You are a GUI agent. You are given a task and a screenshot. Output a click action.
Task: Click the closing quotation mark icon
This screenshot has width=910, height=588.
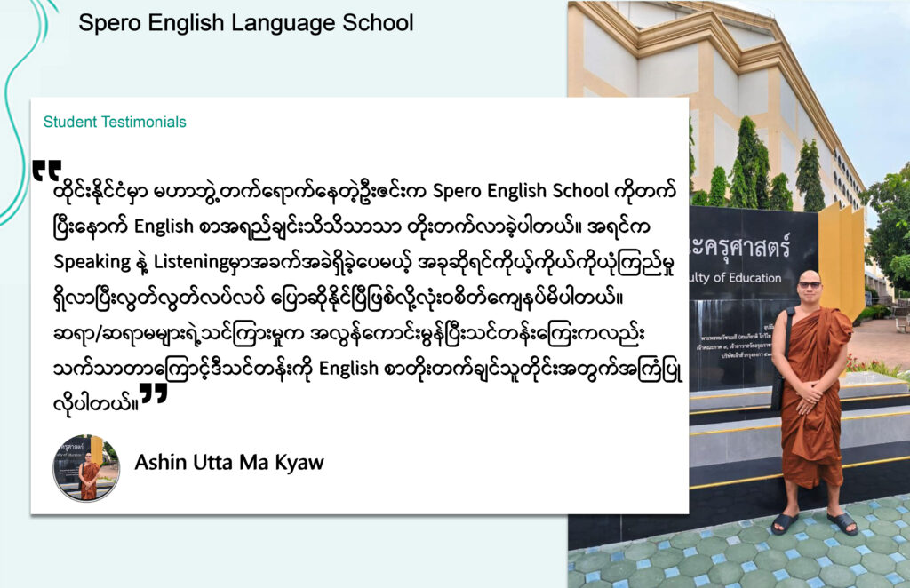[x=154, y=393]
